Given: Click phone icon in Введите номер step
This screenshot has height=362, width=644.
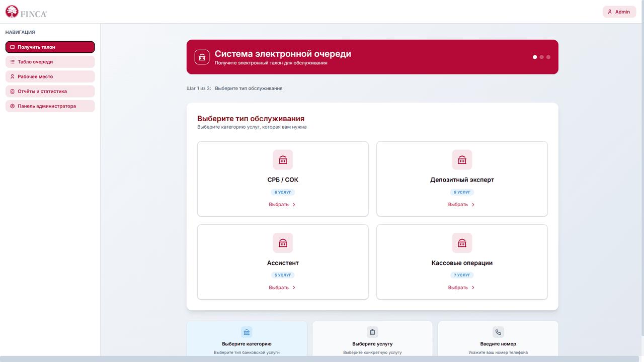Looking at the screenshot, I should pyautogui.click(x=498, y=332).
